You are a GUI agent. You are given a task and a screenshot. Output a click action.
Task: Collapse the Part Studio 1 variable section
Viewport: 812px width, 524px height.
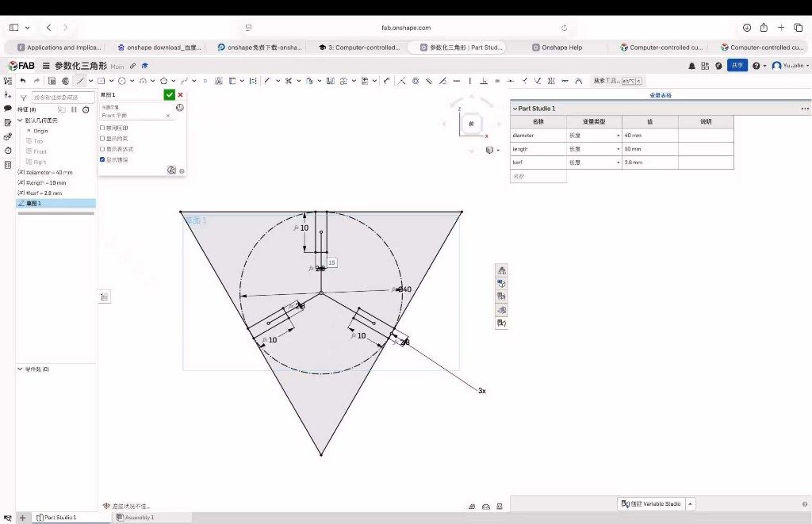(x=515, y=109)
